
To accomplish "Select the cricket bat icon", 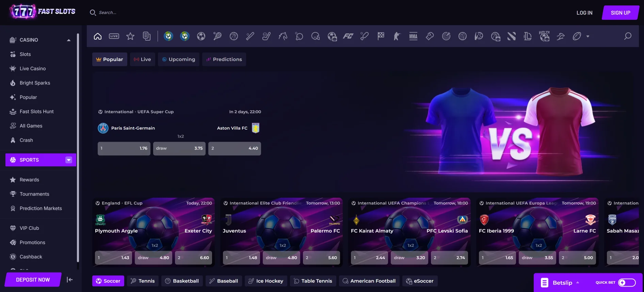I will (x=365, y=36).
